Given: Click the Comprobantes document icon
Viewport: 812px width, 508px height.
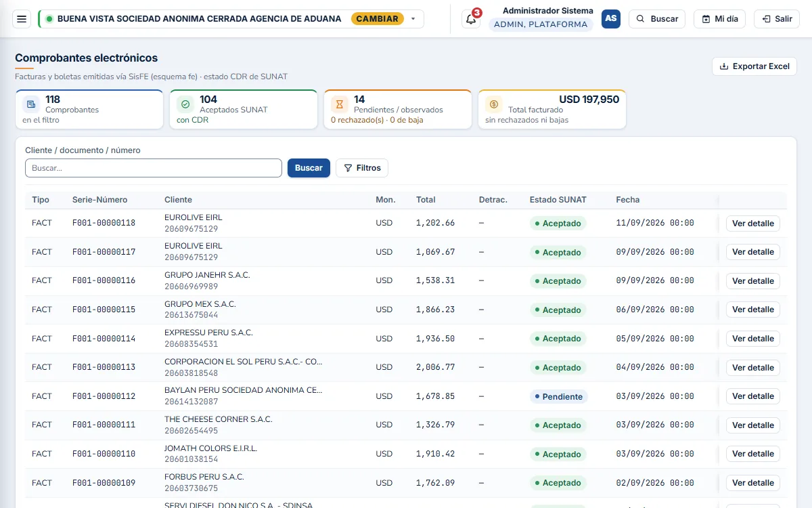Looking at the screenshot, I should 31,104.
